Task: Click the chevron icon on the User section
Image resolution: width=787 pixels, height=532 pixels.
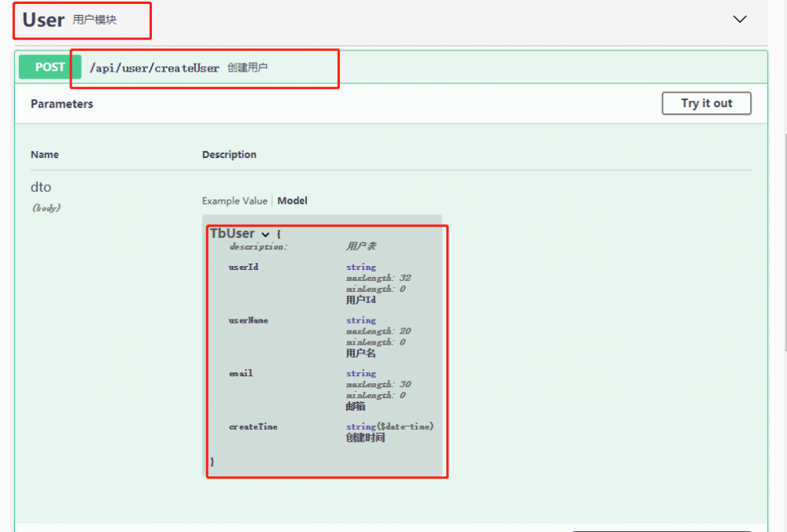Action: [739, 18]
